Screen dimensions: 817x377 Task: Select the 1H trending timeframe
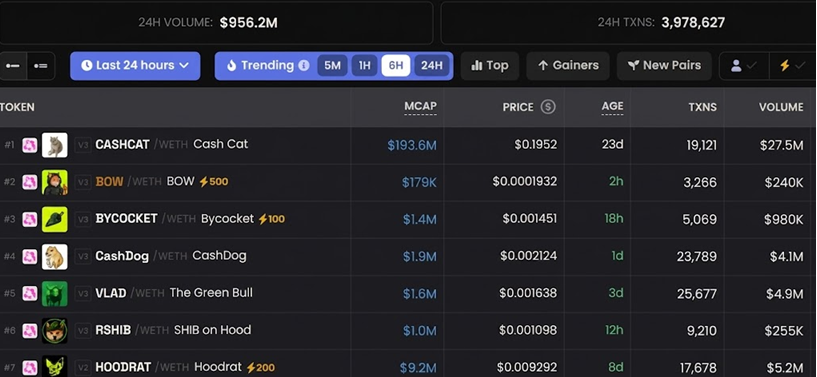[x=364, y=66]
